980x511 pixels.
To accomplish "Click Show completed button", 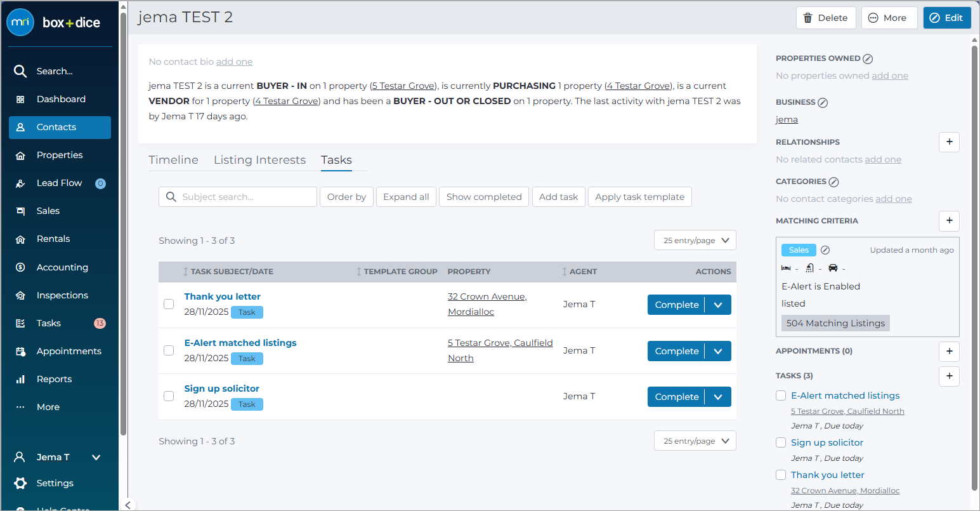I will coord(484,197).
